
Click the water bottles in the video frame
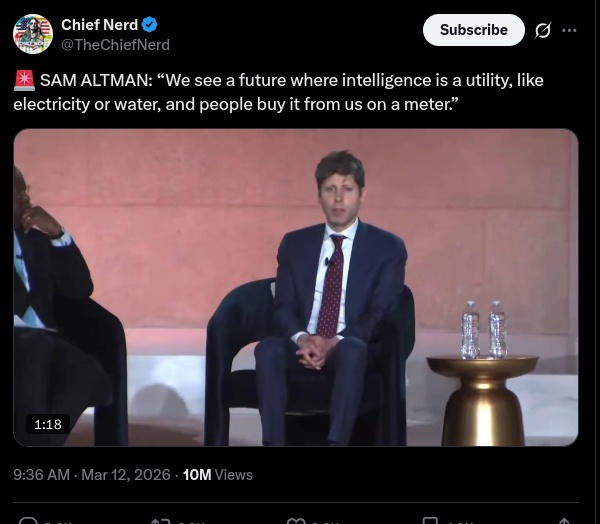click(x=483, y=329)
